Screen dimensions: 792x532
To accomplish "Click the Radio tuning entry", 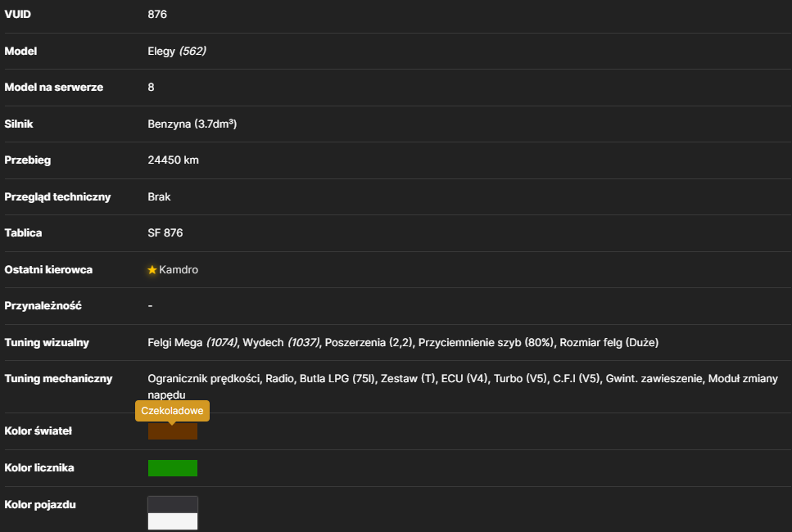I will [x=279, y=379].
